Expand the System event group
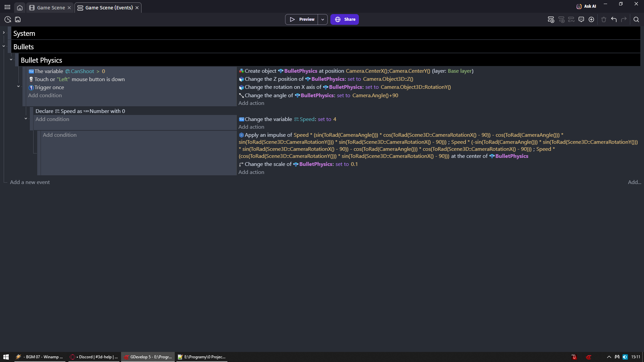The image size is (644, 362). coord(4,33)
